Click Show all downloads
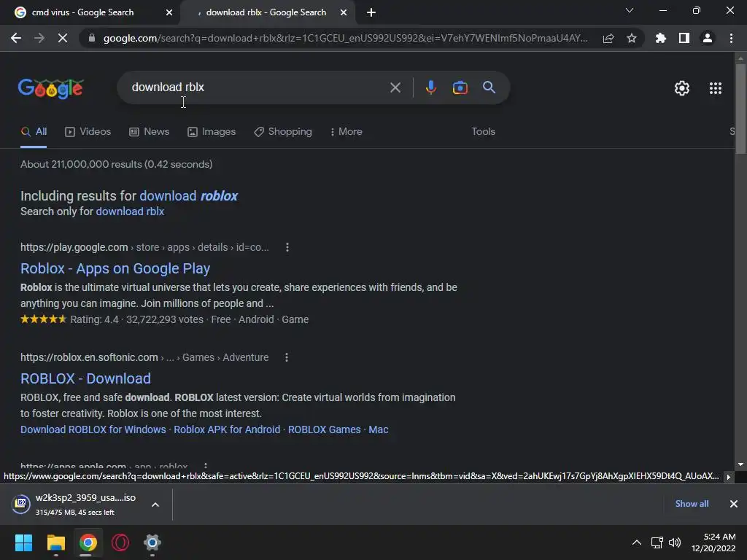 point(692,504)
